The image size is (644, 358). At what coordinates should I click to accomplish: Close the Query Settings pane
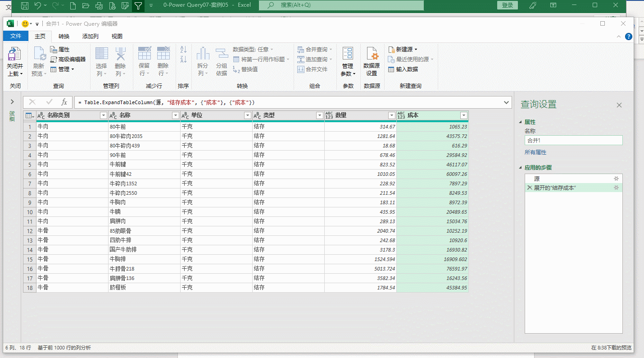(x=619, y=105)
